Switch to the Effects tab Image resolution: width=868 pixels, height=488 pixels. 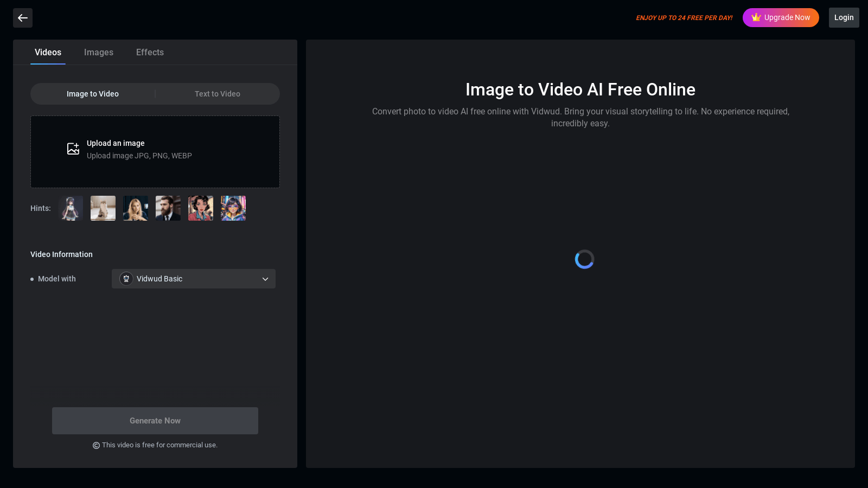[x=150, y=52]
